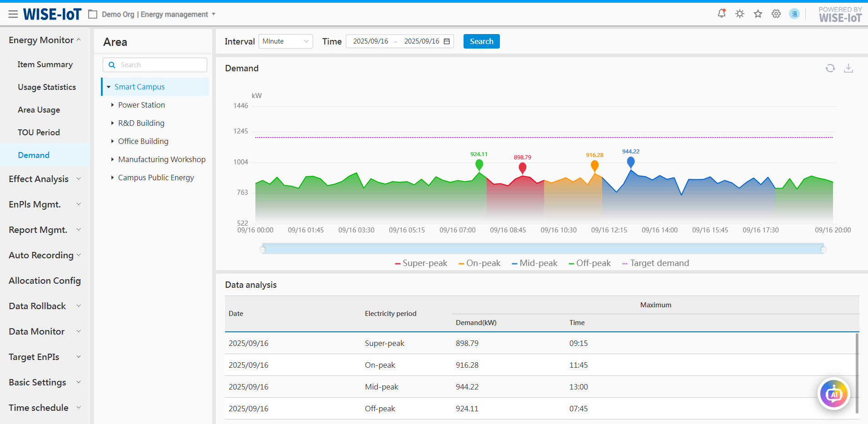Toggle the light/dark theme sun icon
The width and height of the screenshot is (868, 424).
(740, 14)
